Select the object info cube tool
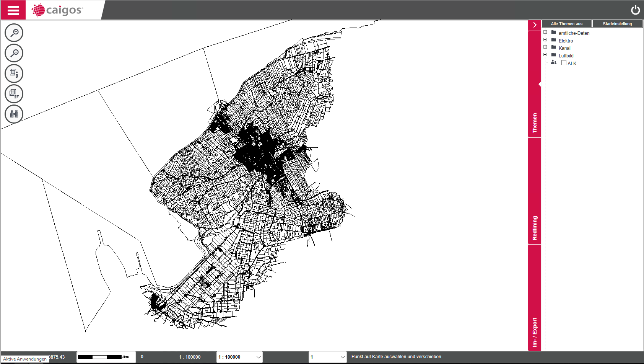Image resolution: width=644 pixels, height=364 pixels. pyautogui.click(x=14, y=73)
